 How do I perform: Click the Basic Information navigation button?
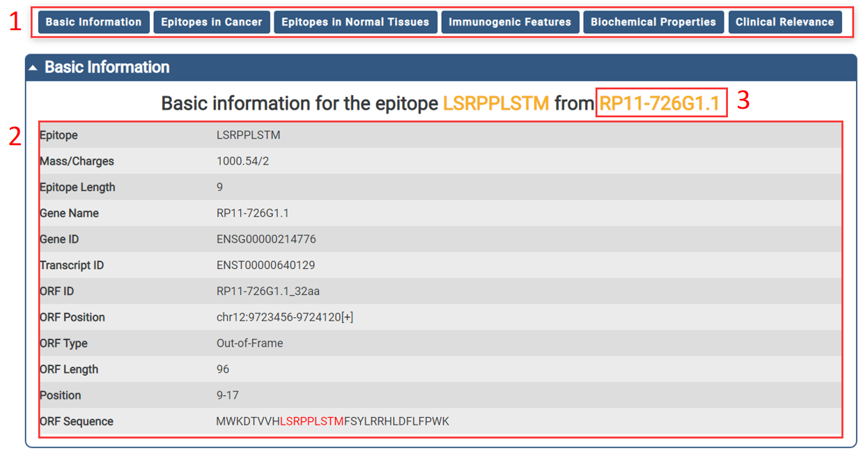(93, 22)
